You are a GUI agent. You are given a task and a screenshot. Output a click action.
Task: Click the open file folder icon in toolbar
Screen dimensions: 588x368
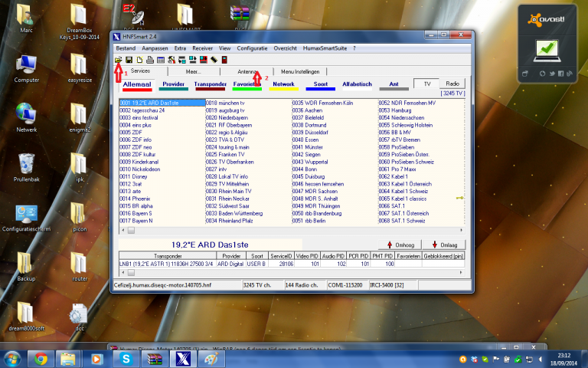(x=119, y=59)
